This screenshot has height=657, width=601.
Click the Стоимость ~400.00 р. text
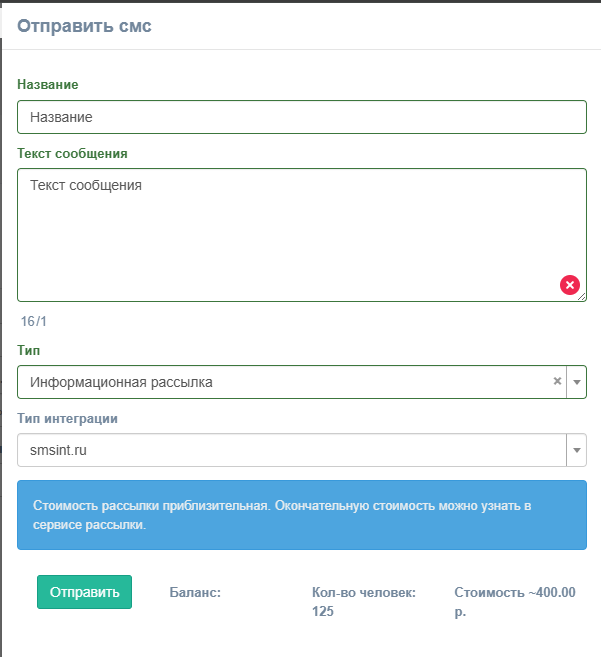coord(515,602)
